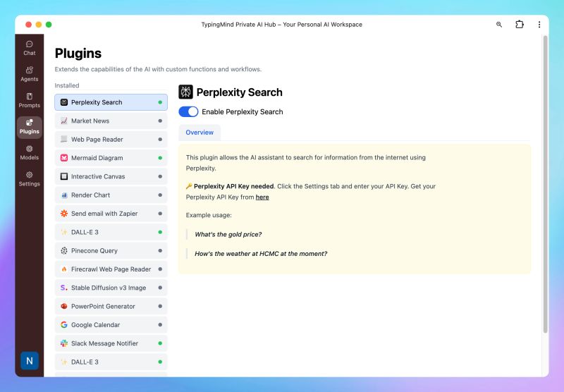
Task: Toggle the Enable Perplexity Search switch
Action: [188, 112]
